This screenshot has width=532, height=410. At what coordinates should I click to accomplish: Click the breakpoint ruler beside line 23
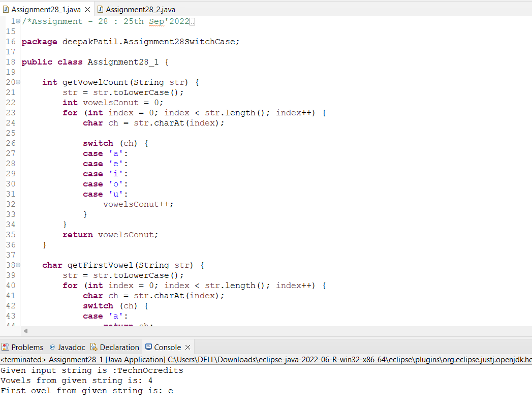(4, 113)
